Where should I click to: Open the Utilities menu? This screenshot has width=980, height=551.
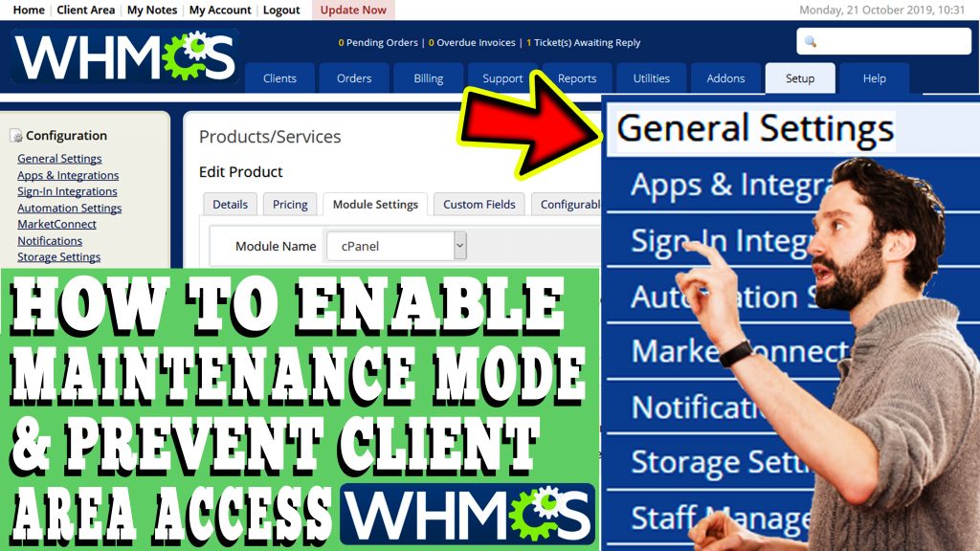[x=652, y=78]
